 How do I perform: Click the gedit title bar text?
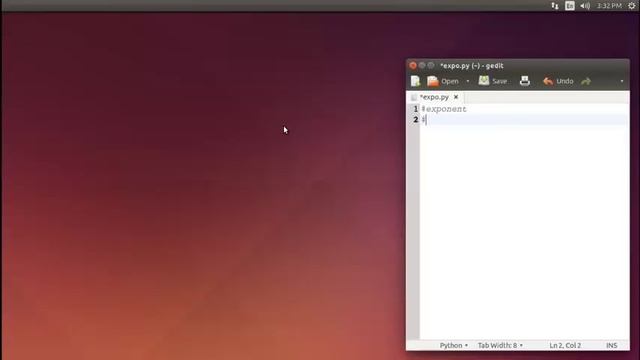(x=471, y=66)
